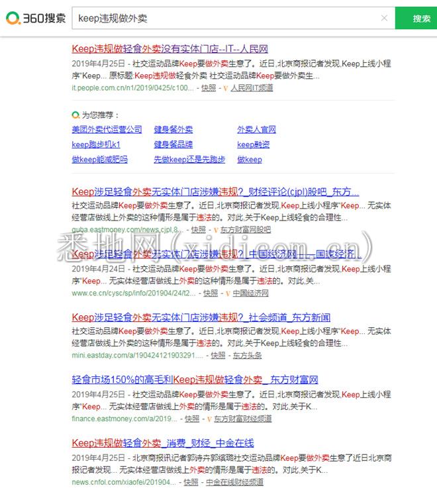
Task: Click URL text it.people.com.cn/n1/2019/0425
Action: coord(132,87)
